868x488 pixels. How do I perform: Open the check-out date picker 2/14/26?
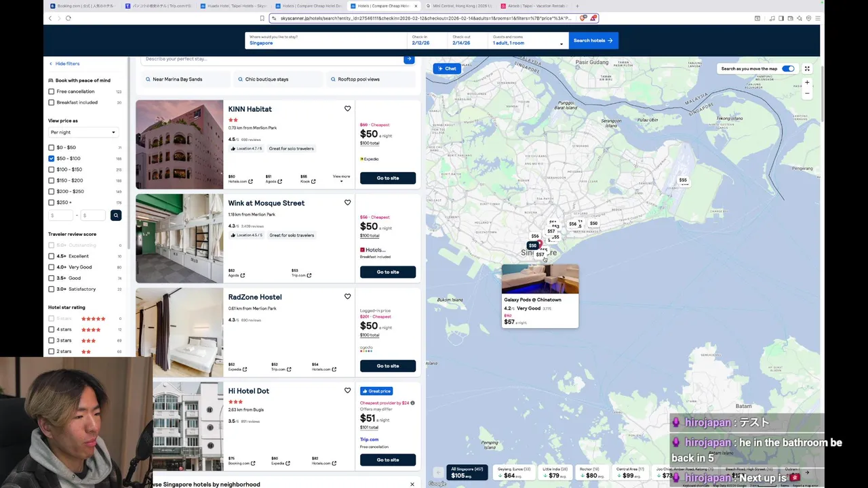click(468, 40)
